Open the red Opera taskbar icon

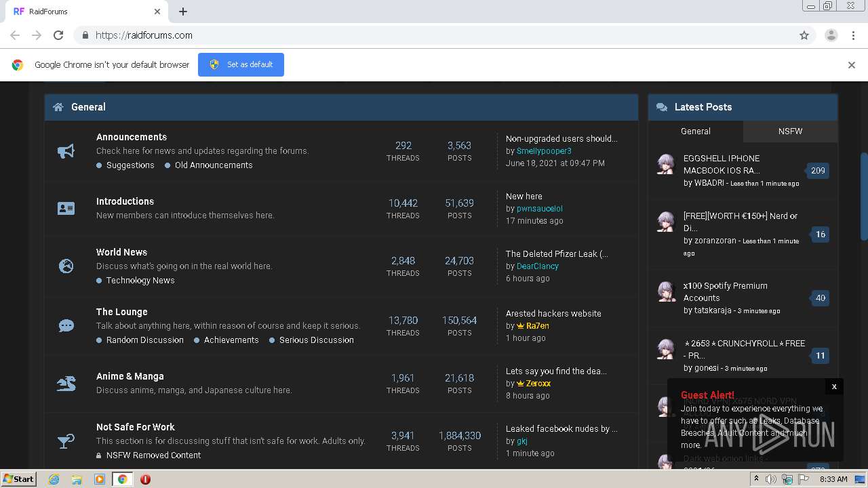point(145,479)
